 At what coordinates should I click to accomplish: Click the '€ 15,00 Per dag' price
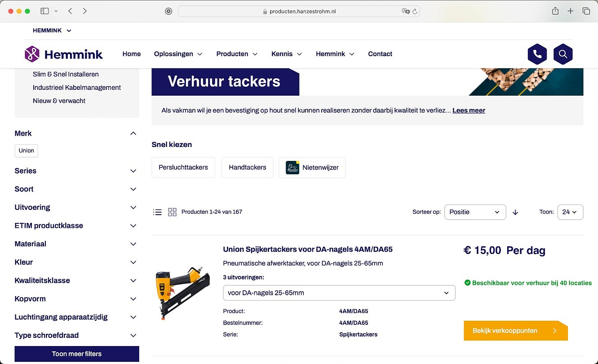tap(504, 250)
